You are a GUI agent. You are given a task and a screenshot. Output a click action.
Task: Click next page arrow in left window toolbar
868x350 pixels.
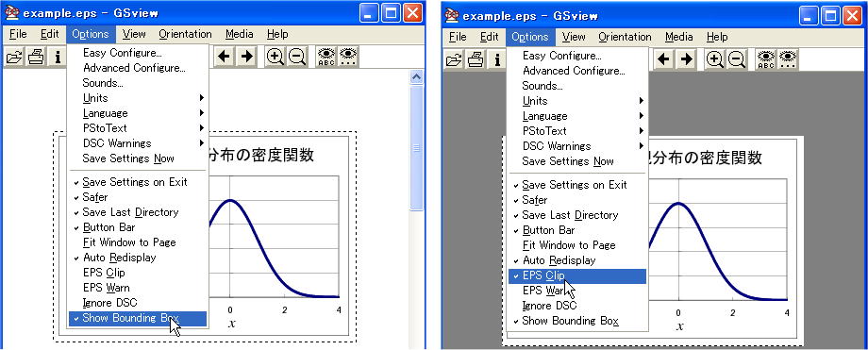point(247,57)
